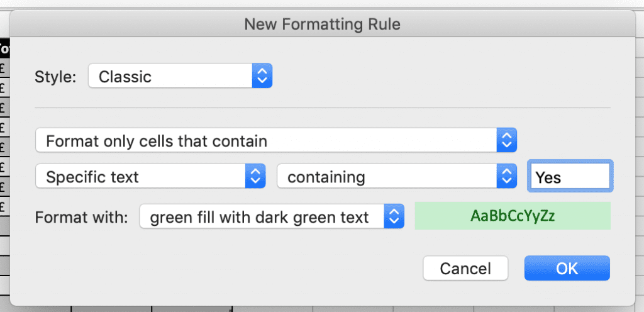This screenshot has width=644, height=312.
Task: Open the Style dropdown showing Classic
Action: coord(171,77)
